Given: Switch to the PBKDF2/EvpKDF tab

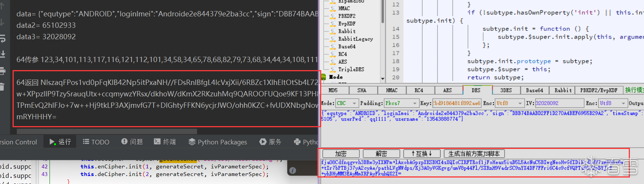Looking at the screenshot, I should [599, 90].
